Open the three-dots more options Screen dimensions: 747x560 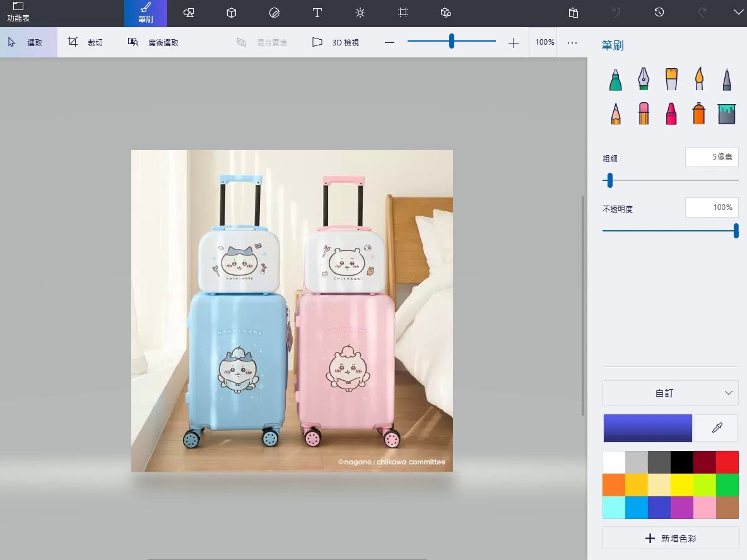tap(572, 42)
